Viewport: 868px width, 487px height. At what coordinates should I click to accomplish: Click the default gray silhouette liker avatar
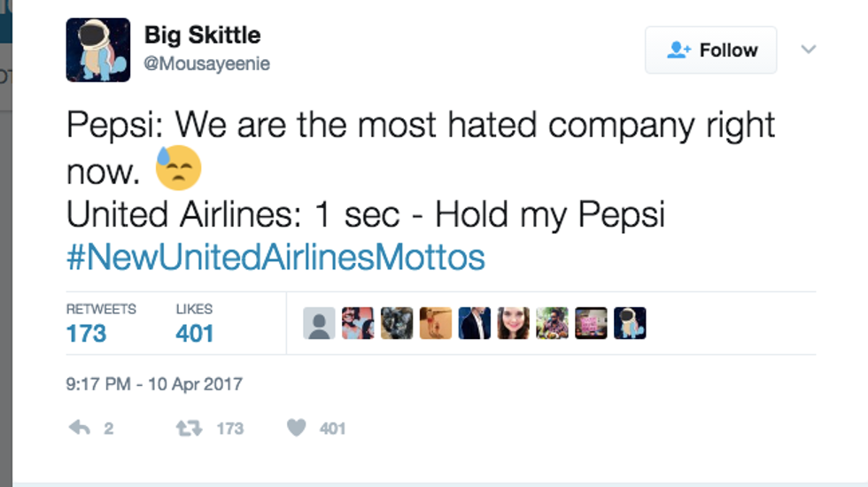click(319, 323)
